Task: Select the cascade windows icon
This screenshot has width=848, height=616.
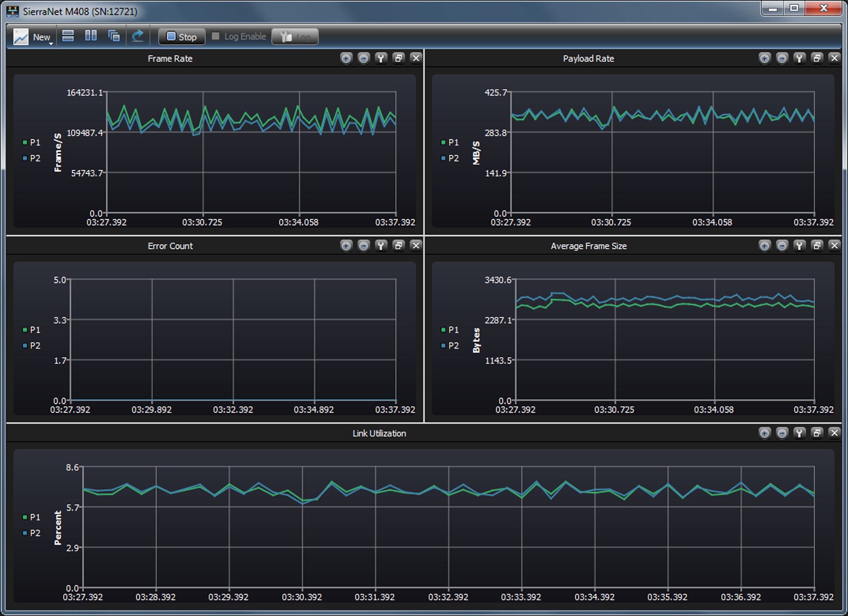Action: (114, 36)
